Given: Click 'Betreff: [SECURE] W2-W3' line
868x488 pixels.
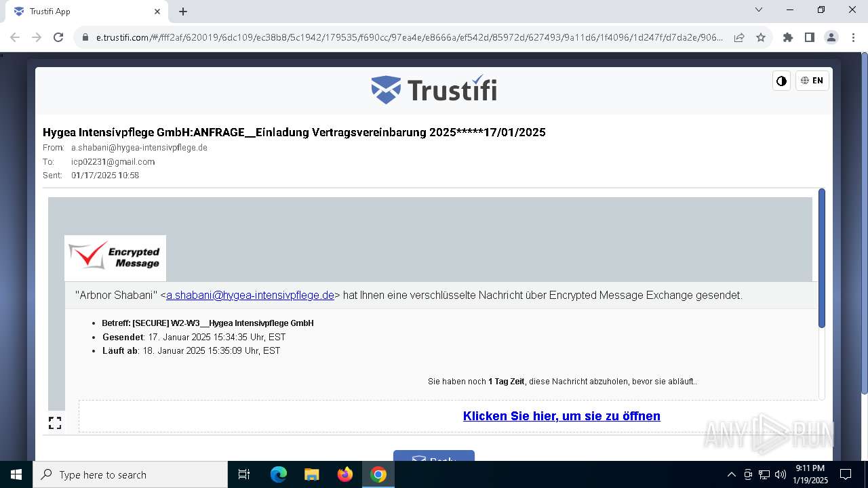Looking at the screenshot, I should 208,323.
